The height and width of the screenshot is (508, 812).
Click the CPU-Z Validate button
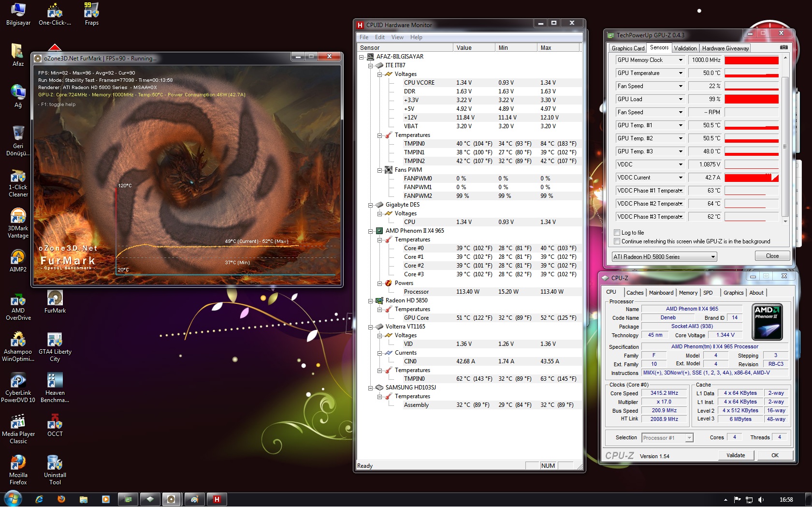736,455
